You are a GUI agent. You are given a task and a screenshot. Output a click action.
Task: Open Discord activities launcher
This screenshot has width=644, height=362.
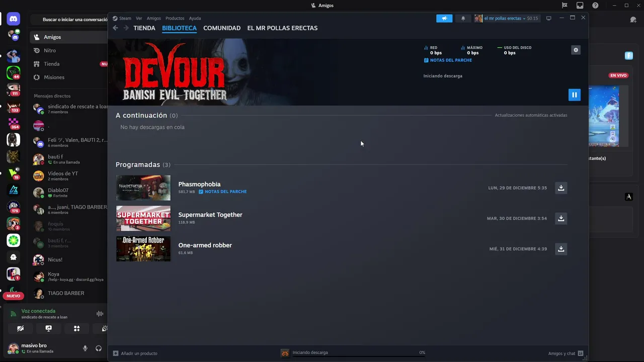pyautogui.click(x=76, y=328)
